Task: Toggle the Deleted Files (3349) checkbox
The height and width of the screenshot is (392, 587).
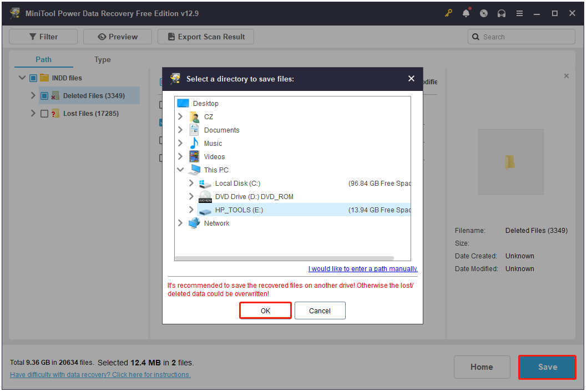Action: pyautogui.click(x=44, y=96)
